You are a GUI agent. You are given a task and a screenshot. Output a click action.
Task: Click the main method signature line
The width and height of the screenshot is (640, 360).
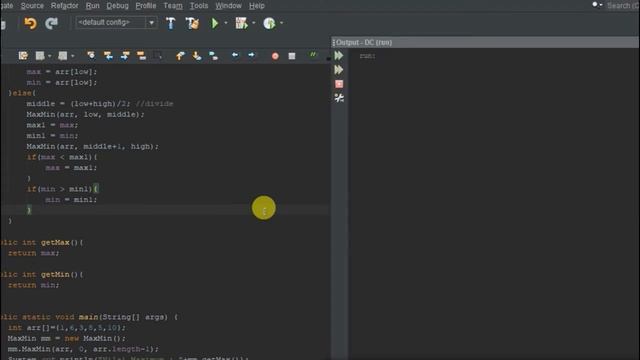[x=89, y=317]
